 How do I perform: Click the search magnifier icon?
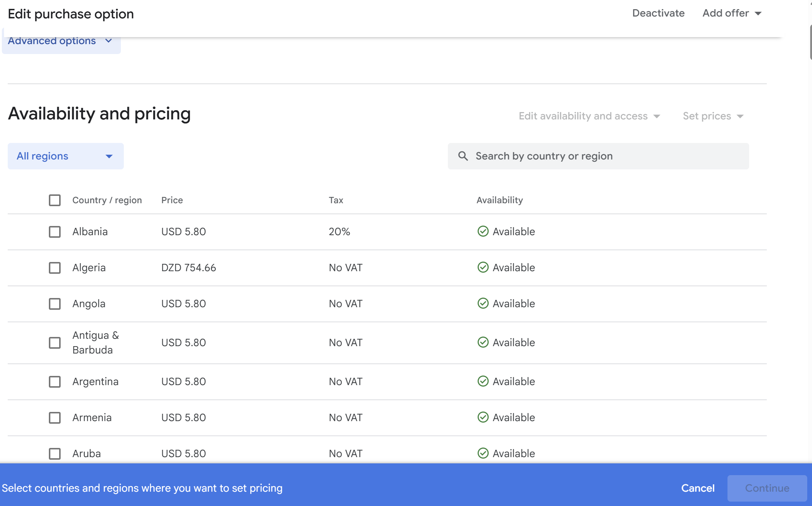(x=463, y=156)
